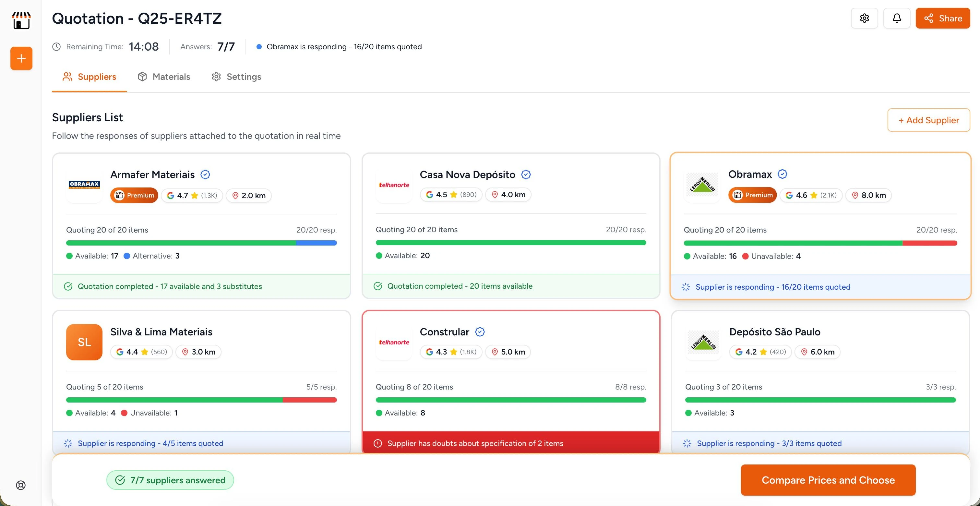Click the help lifebuoy icon in sidebar
This screenshot has width=980, height=506.
tap(21, 485)
